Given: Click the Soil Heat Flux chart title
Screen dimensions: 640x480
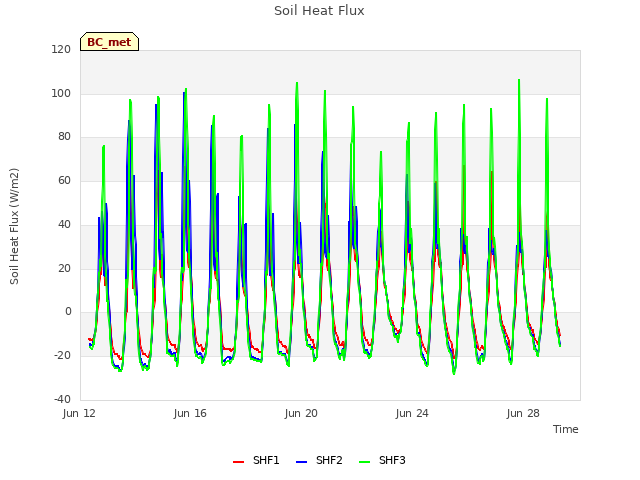Looking at the screenshot, I should tap(319, 11).
